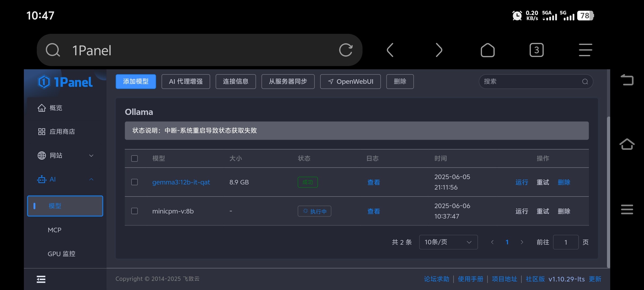Go back with browser back arrow
Image resolution: width=644 pixels, height=290 pixels.
(390, 50)
